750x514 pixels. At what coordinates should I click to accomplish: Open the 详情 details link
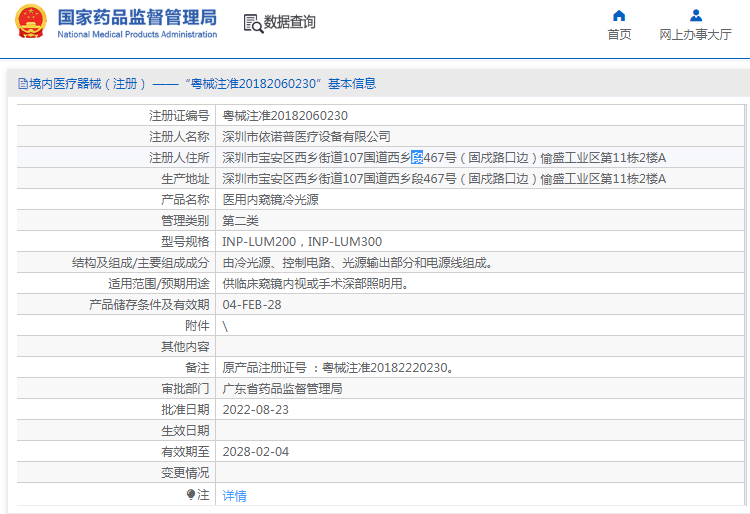(x=234, y=495)
